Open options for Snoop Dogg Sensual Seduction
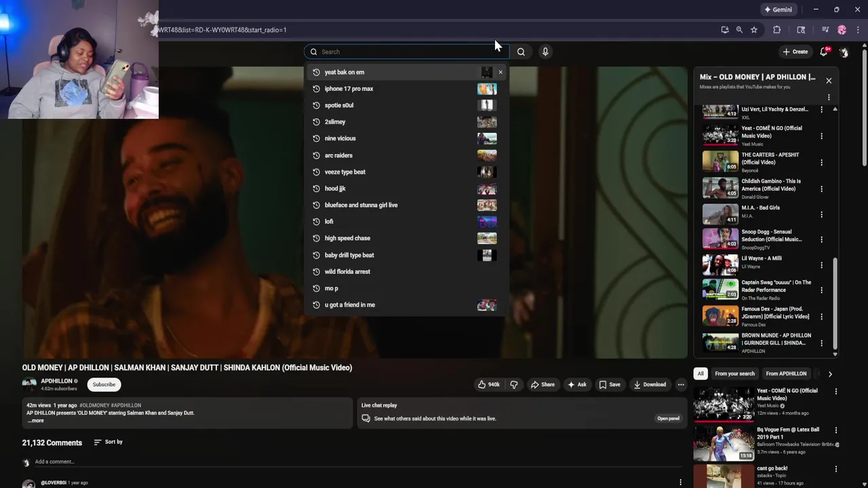 pos(821,239)
